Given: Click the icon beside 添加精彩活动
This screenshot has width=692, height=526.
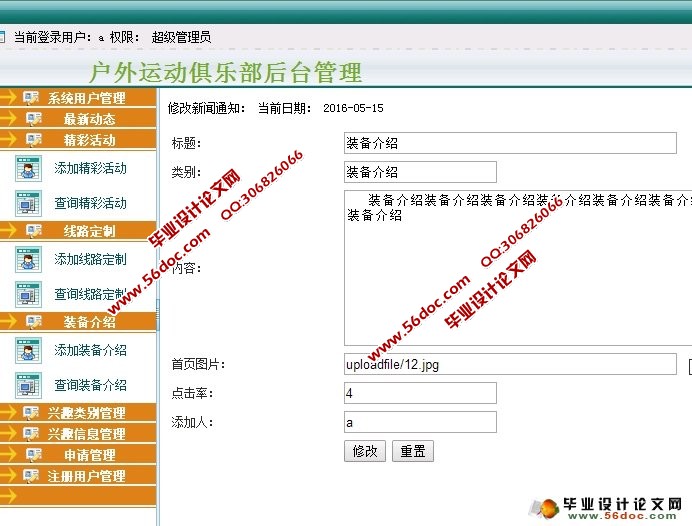Looking at the screenshot, I should (x=27, y=168).
